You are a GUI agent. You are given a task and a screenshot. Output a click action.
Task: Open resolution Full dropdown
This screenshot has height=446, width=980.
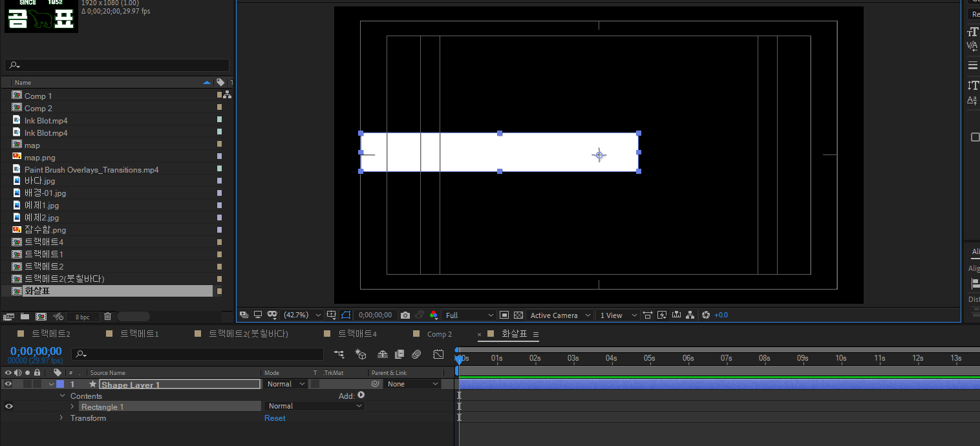click(469, 315)
